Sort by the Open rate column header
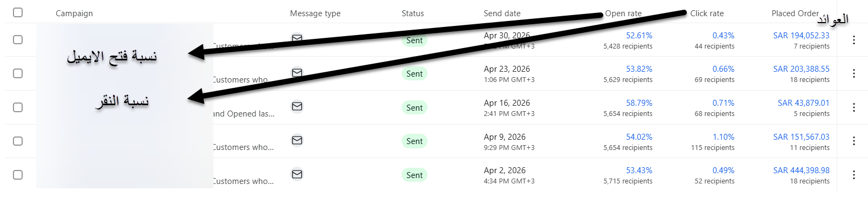Image resolution: width=868 pixels, height=198 pixels. click(623, 13)
